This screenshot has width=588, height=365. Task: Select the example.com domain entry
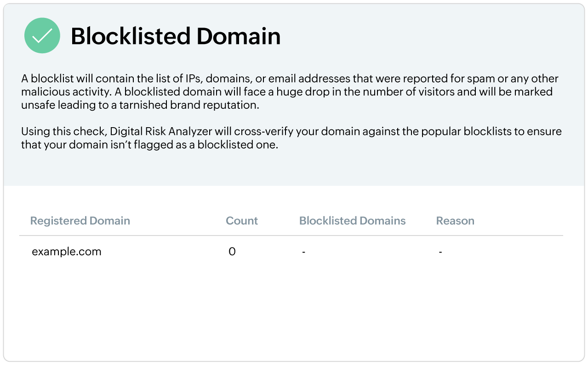tap(67, 252)
